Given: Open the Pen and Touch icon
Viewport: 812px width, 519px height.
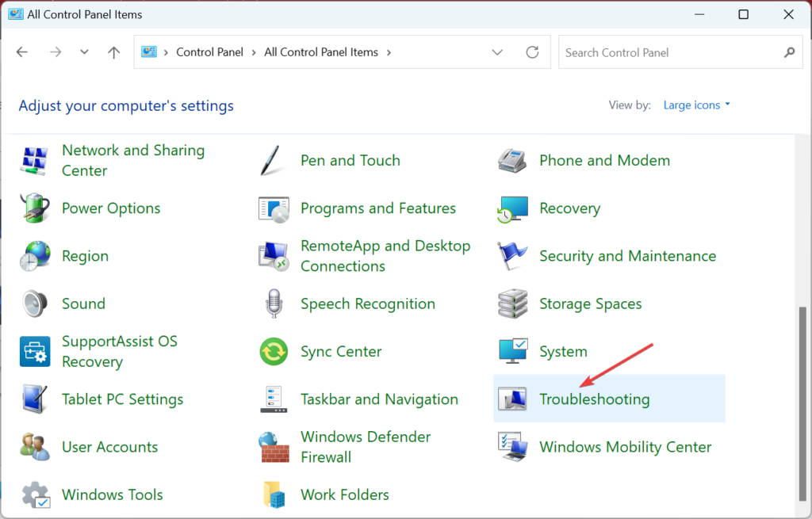Looking at the screenshot, I should pos(273,160).
